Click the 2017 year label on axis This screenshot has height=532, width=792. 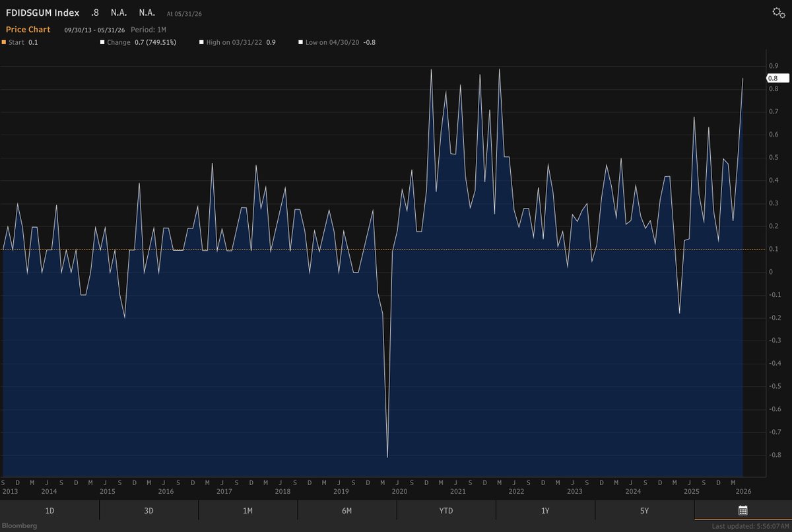click(224, 491)
